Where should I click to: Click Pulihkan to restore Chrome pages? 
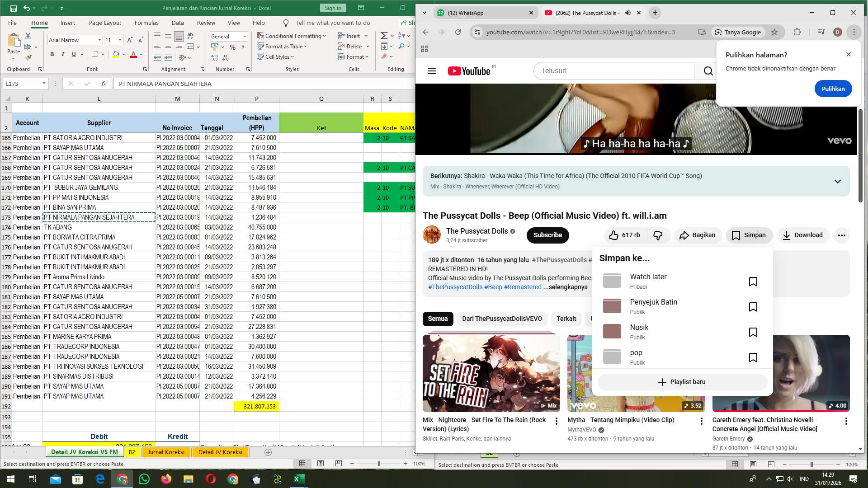coord(833,89)
